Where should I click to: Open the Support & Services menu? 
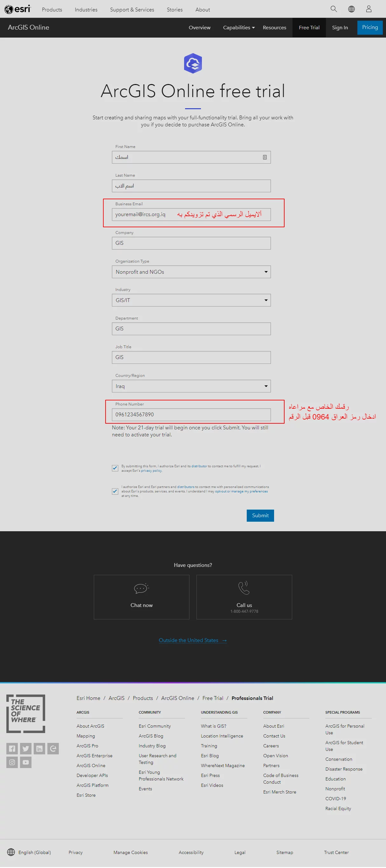click(132, 10)
